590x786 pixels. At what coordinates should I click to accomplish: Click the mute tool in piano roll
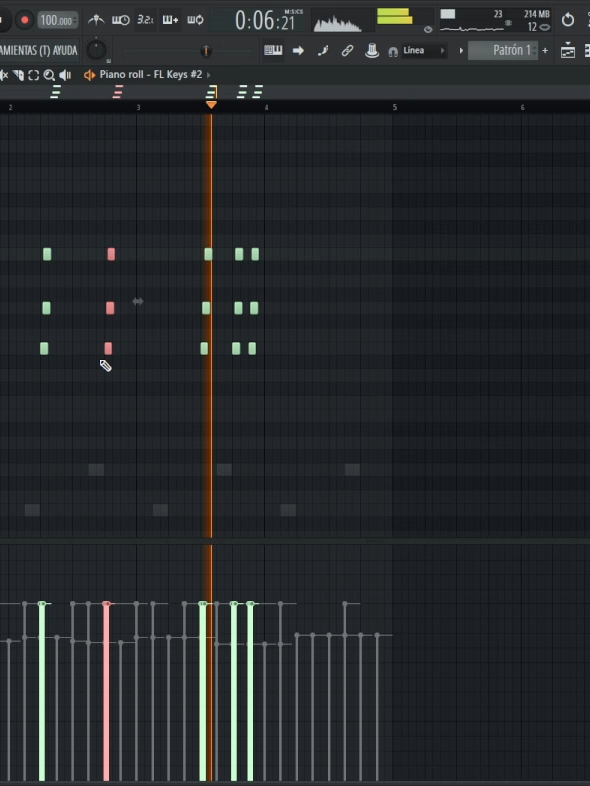4,75
